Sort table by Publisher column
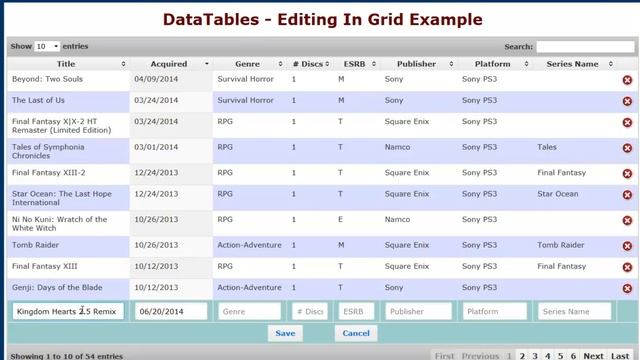The image size is (640, 360). pos(418,64)
